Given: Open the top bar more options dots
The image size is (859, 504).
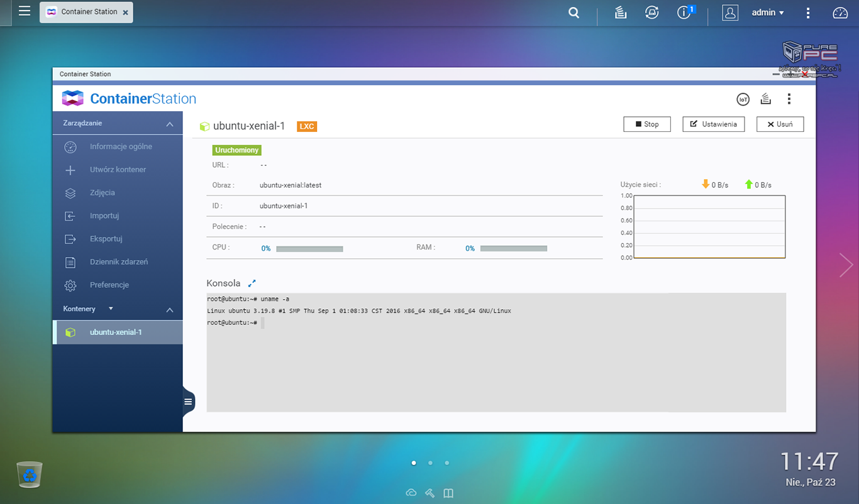Looking at the screenshot, I should click(808, 13).
